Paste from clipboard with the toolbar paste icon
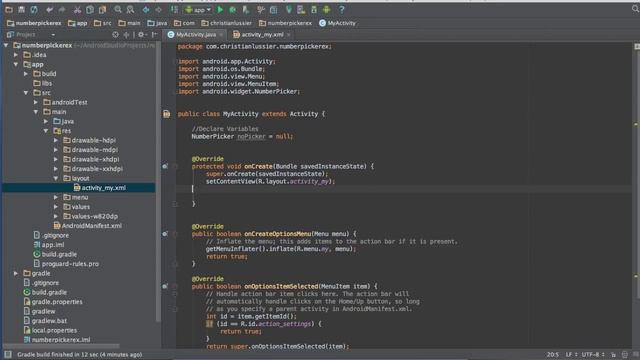 click(102, 9)
